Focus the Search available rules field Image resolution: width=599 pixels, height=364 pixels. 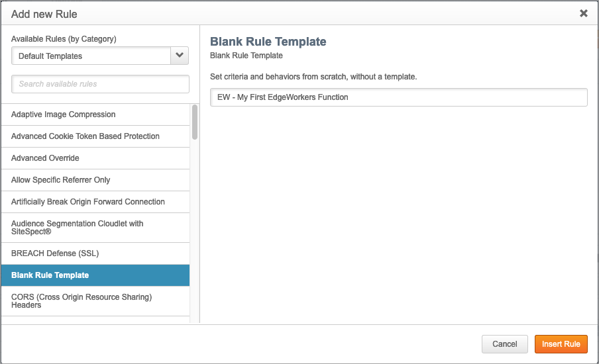[100, 84]
